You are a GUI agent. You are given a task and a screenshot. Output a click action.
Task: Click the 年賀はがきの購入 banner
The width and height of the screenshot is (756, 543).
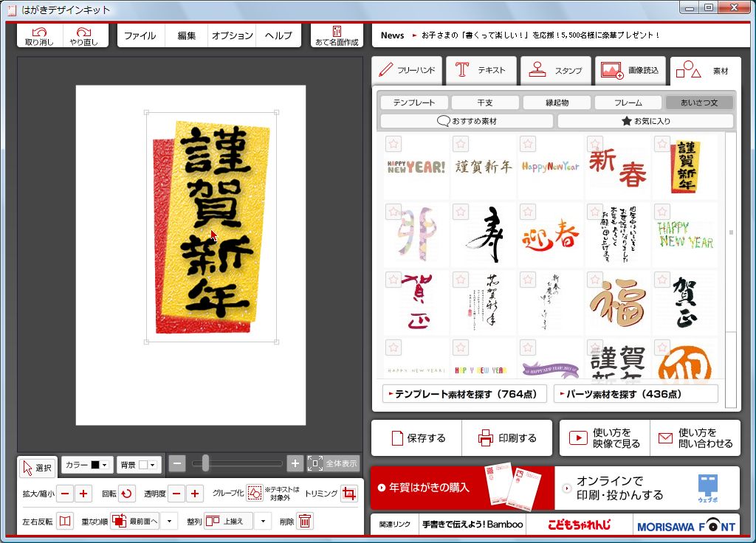(x=462, y=488)
